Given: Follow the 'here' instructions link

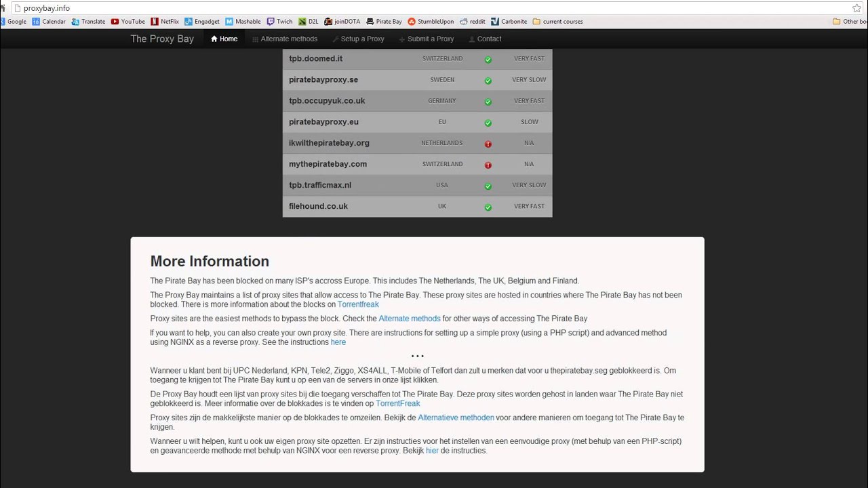Looking at the screenshot, I should click(x=338, y=342).
